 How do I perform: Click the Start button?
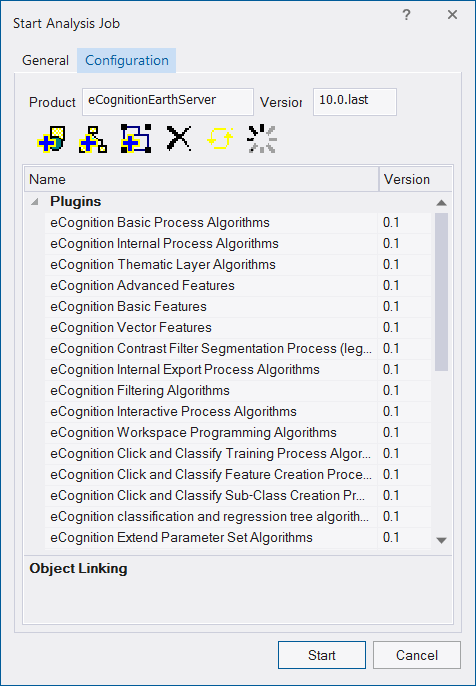[322, 655]
